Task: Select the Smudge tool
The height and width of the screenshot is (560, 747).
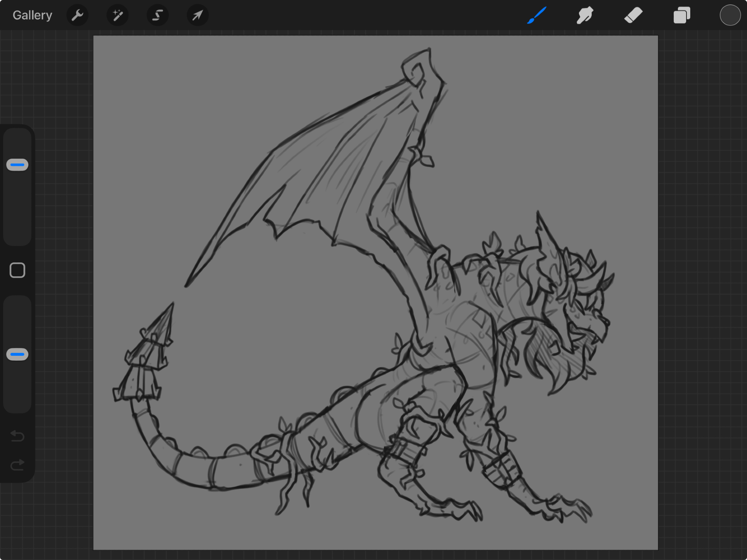Action: [x=585, y=15]
